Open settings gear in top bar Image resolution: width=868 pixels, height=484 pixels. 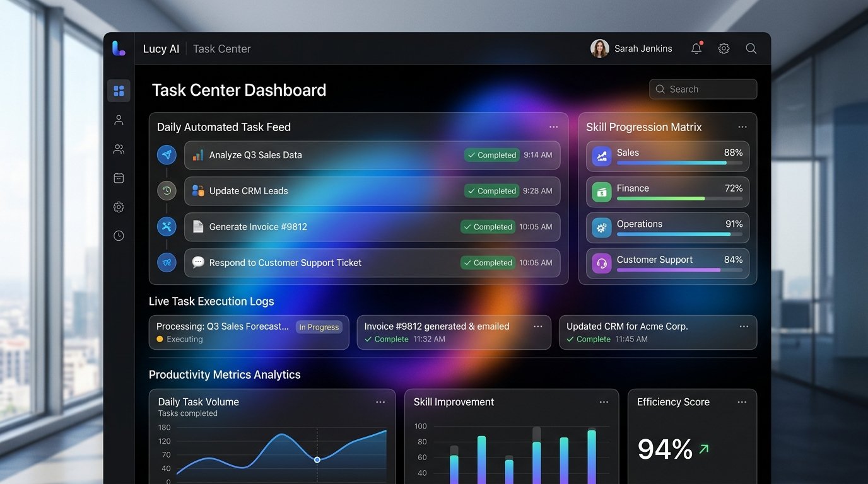coord(724,49)
